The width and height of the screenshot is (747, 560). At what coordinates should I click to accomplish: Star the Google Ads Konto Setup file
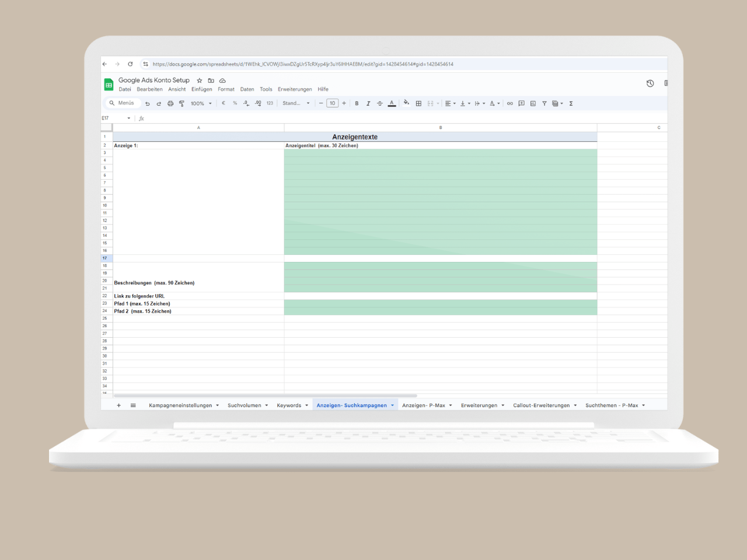pyautogui.click(x=199, y=80)
